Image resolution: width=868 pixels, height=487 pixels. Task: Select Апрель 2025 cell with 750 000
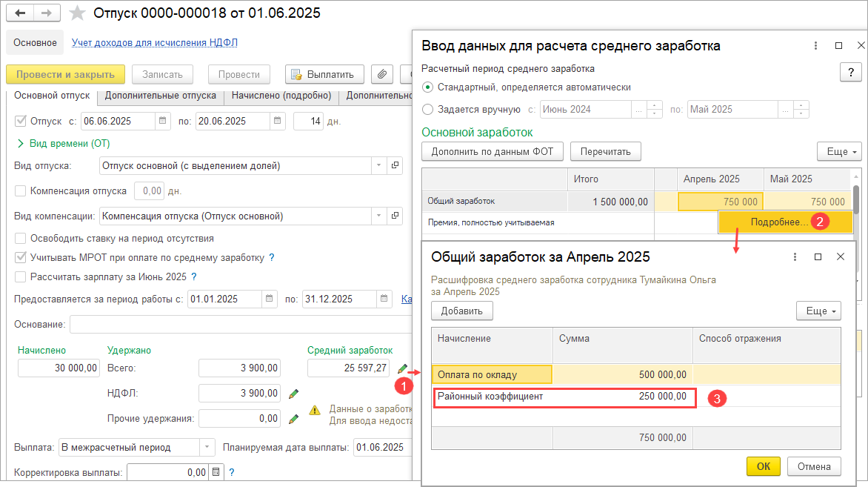[721, 202]
